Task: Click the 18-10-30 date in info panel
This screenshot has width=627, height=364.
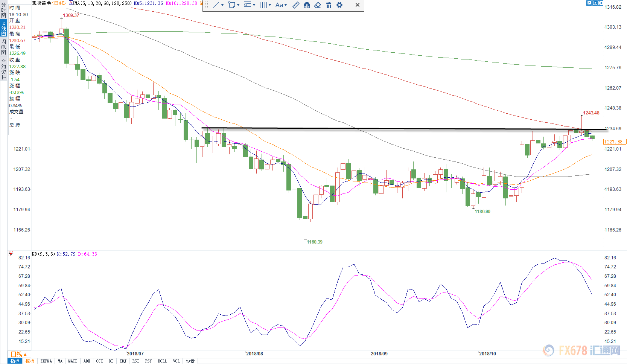Action: point(18,15)
